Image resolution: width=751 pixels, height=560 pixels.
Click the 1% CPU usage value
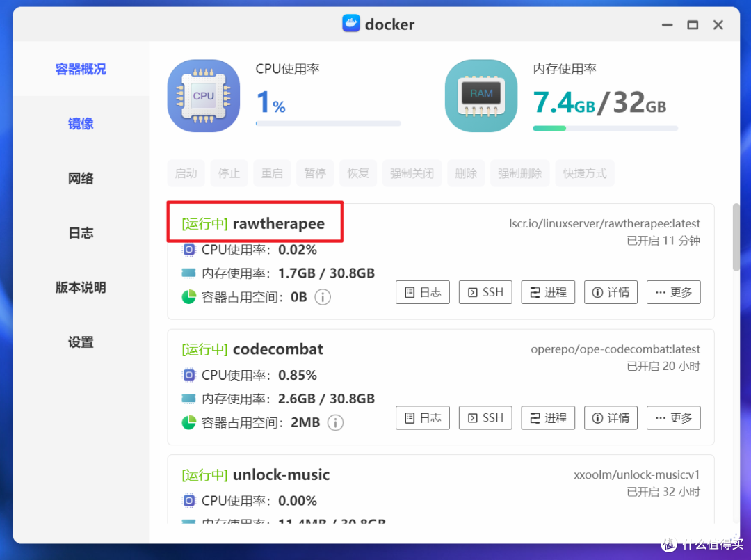point(271,102)
